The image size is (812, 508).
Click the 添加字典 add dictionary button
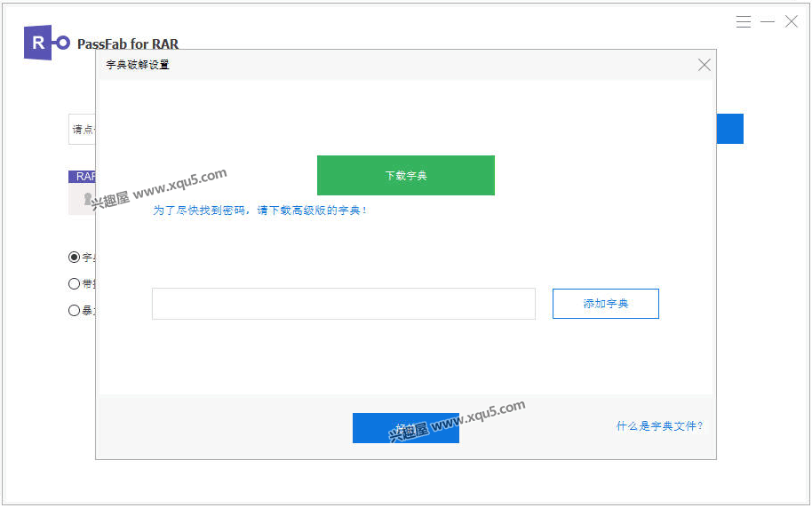pos(605,304)
